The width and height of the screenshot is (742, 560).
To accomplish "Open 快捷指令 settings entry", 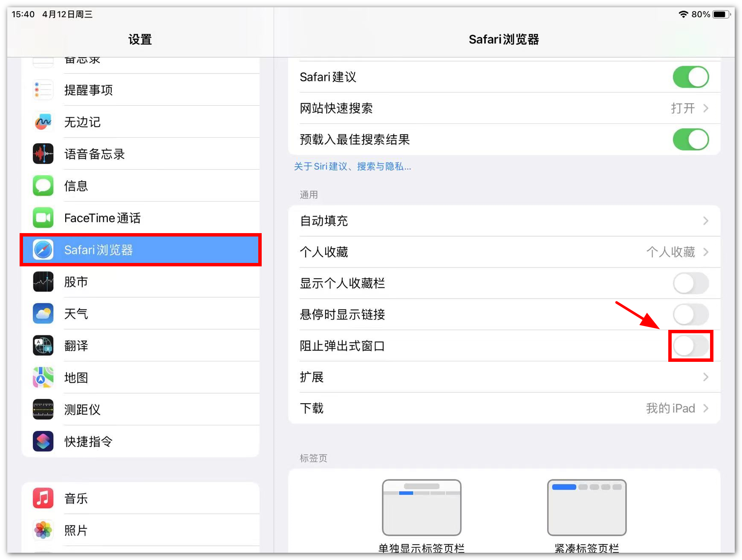I will pos(141,442).
